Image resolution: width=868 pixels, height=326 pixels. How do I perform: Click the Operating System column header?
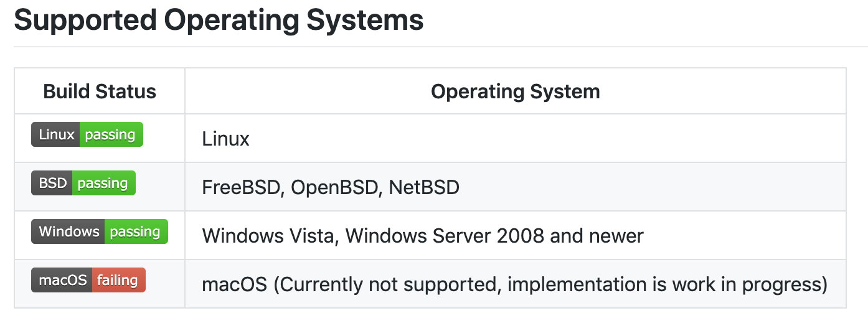click(x=516, y=91)
